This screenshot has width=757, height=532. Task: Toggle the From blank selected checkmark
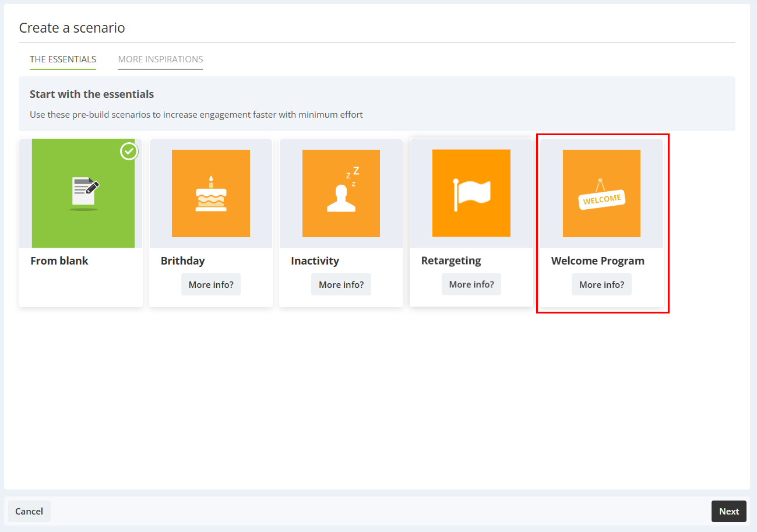pyautogui.click(x=129, y=152)
